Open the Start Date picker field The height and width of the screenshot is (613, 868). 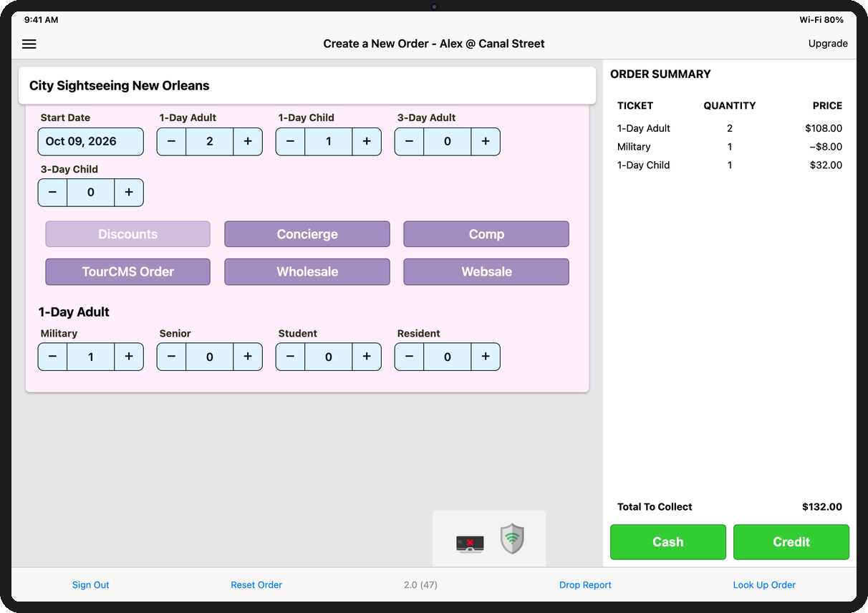point(91,142)
